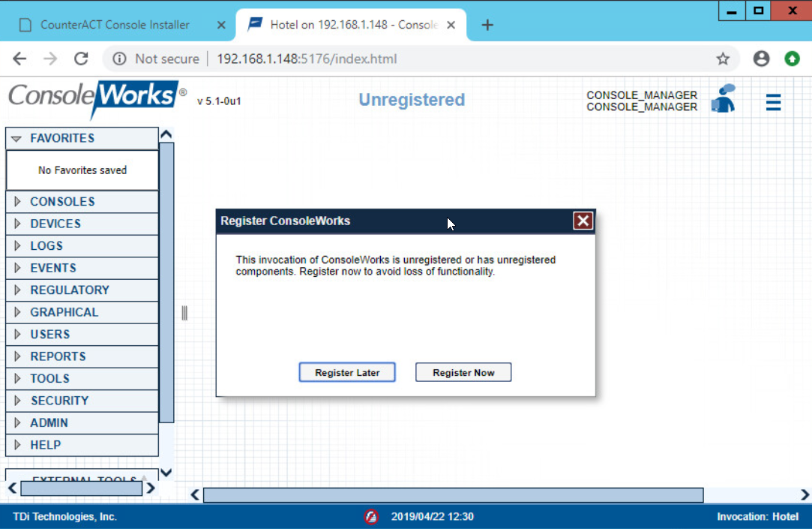812x529 pixels.
Task: Go forward in browser history
Action: click(50, 59)
